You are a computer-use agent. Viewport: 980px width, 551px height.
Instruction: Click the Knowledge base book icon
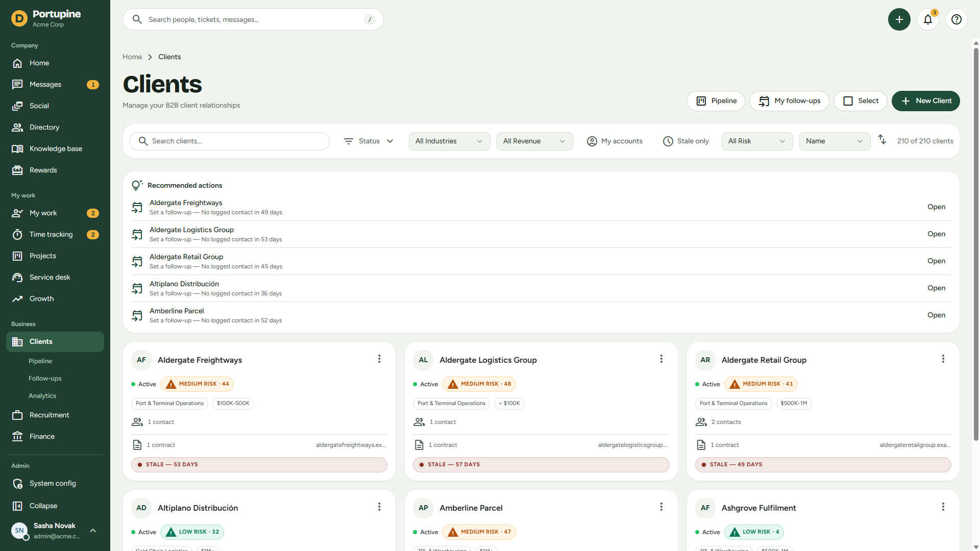(x=17, y=149)
